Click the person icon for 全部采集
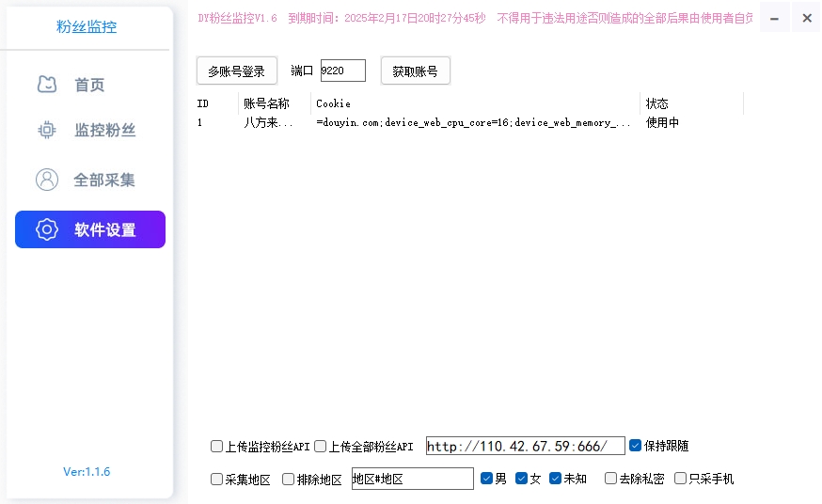822x504 pixels. point(47,180)
